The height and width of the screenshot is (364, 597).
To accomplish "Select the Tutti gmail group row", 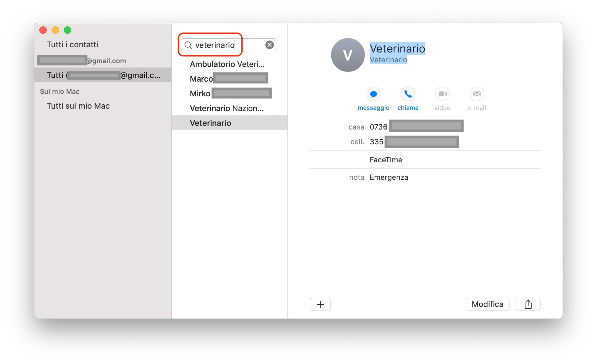I will (103, 75).
